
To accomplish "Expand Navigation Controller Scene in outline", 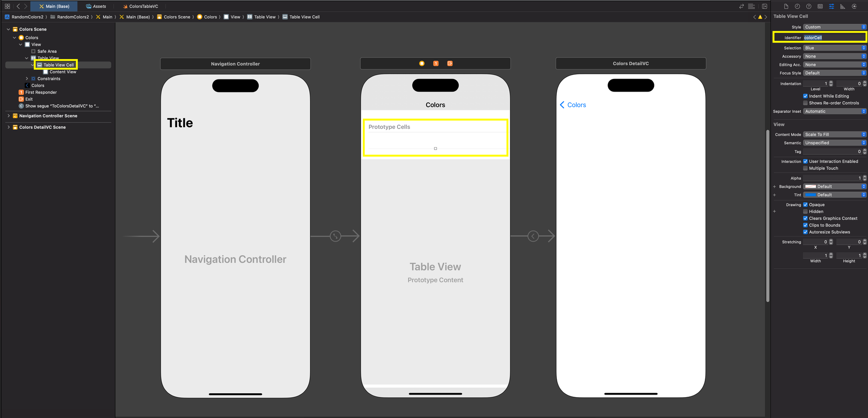I will 8,116.
